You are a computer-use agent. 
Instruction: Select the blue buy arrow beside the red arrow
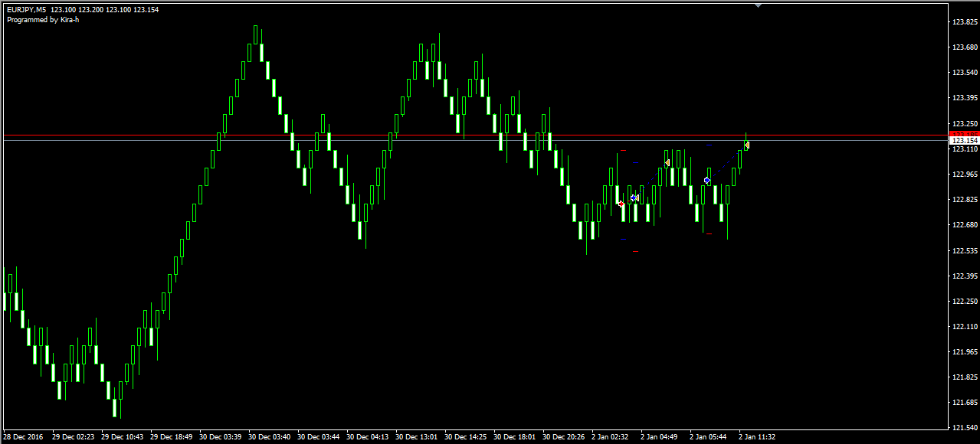[x=634, y=198]
